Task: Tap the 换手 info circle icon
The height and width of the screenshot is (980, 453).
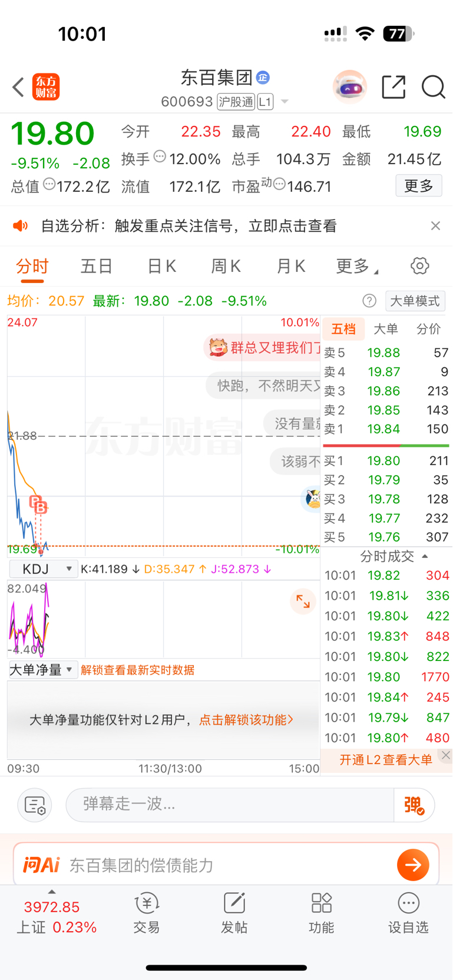Action: (160, 157)
